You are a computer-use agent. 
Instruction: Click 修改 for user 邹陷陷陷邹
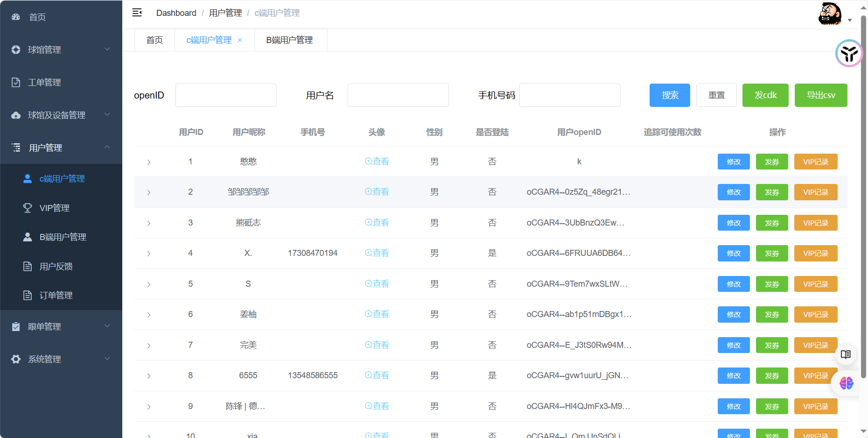[x=734, y=192]
